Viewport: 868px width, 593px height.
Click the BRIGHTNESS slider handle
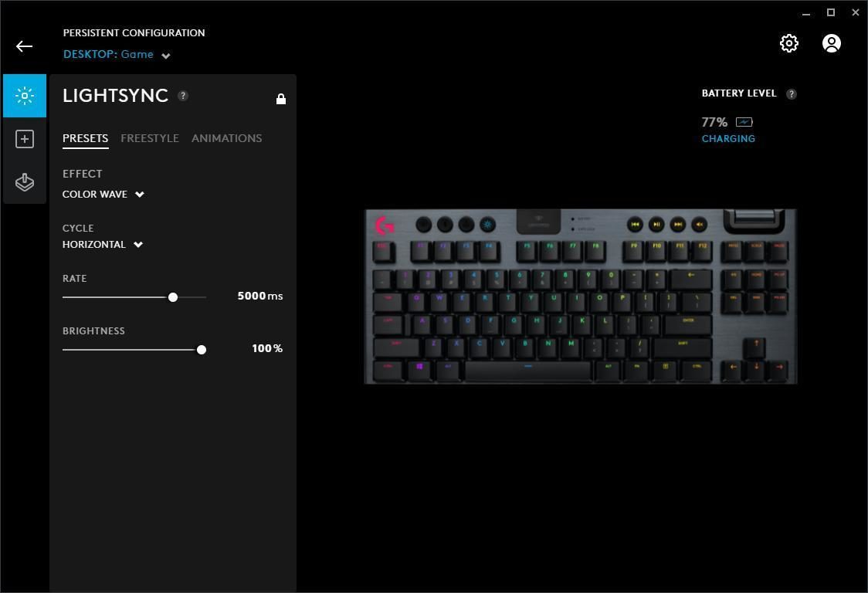click(x=202, y=349)
